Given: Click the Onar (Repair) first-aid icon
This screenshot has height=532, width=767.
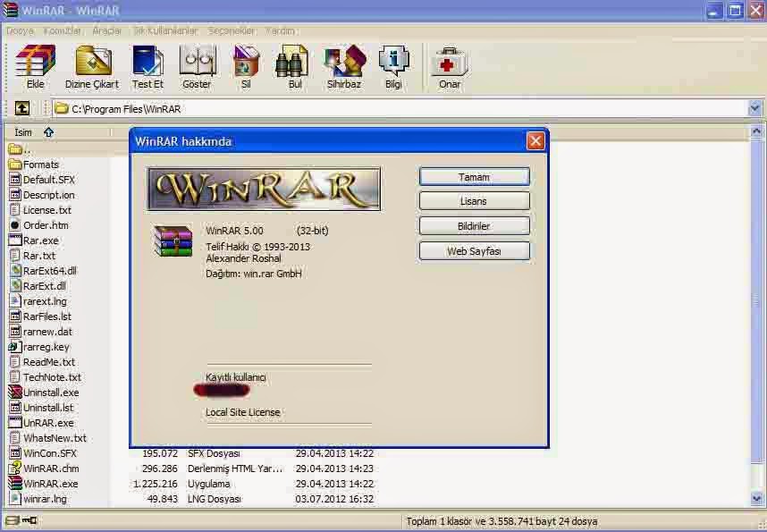Looking at the screenshot, I should (449, 67).
